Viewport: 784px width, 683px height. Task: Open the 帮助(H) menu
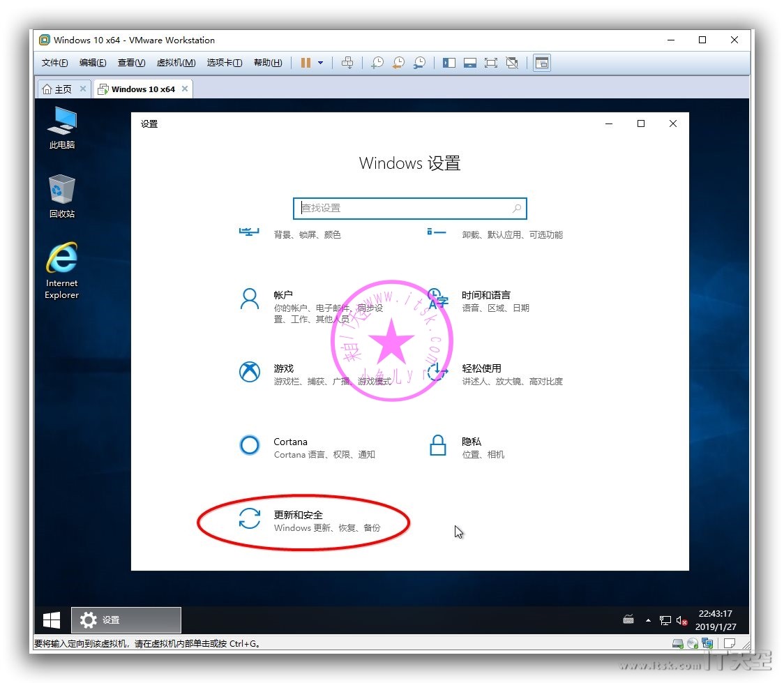click(x=268, y=63)
